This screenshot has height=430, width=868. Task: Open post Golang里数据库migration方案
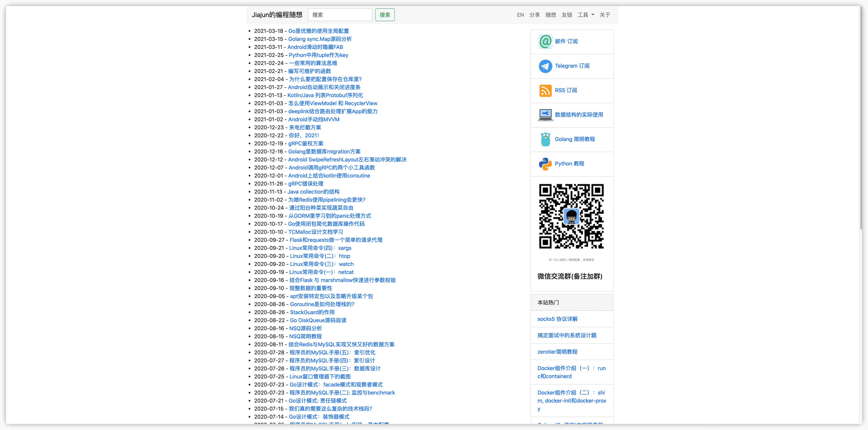click(324, 152)
